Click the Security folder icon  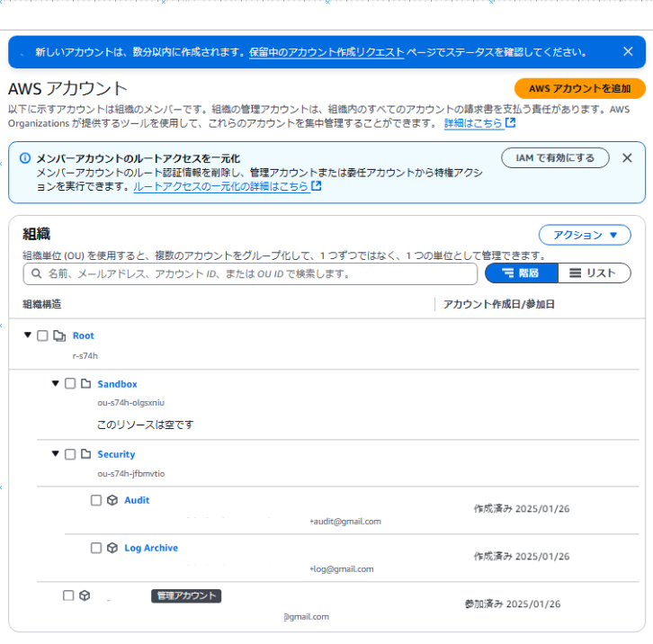[x=85, y=454]
